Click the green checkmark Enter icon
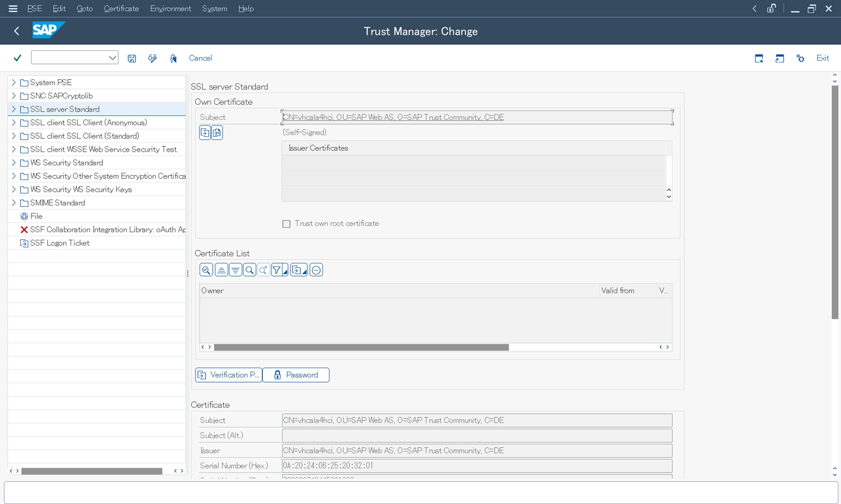Image resolution: width=841 pixels, height=504 pixels. tap(17, 58)
